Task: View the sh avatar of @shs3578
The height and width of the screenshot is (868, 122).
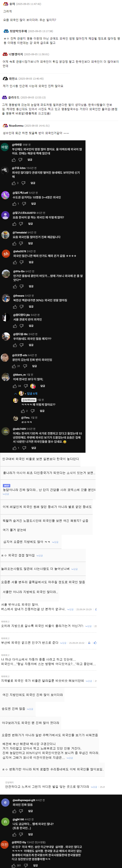Action: (x=6, y=254)
